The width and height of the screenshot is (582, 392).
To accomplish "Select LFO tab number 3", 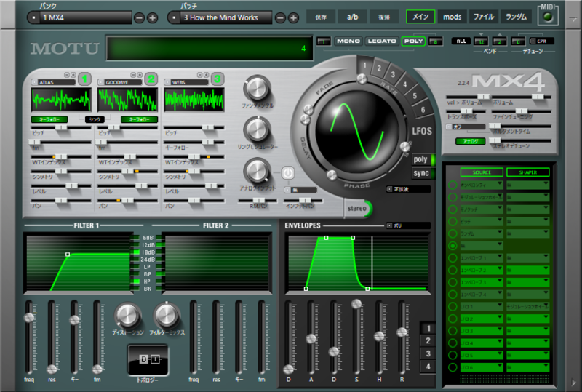I will 393,75.
